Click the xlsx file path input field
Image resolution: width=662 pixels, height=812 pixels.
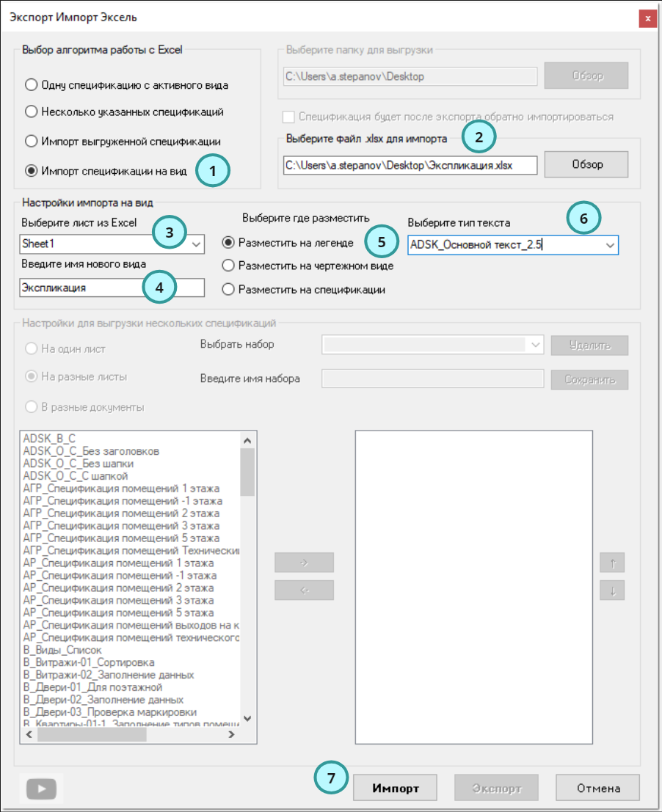click(x=410, y=166)
